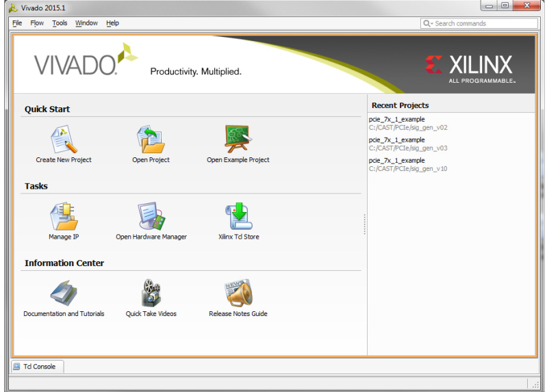Open the Help menu

[x=112, y=23]
